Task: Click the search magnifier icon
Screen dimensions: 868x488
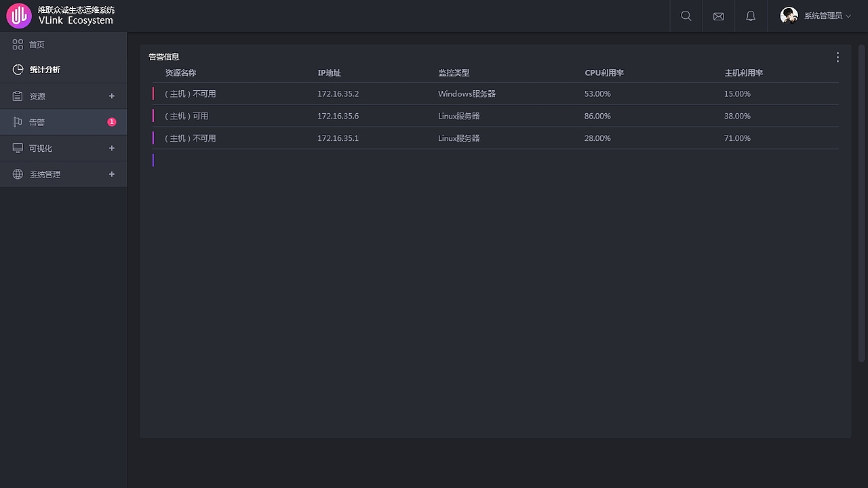Action: (686, 16)
